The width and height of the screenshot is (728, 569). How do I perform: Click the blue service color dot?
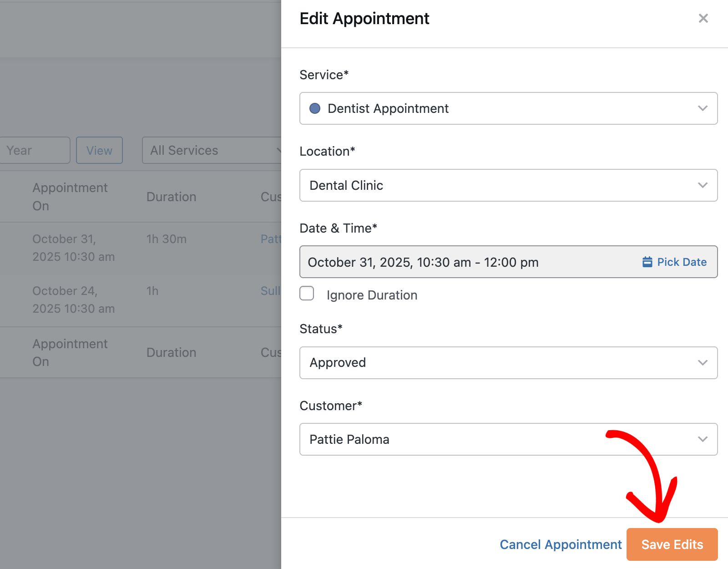(315, 108)
